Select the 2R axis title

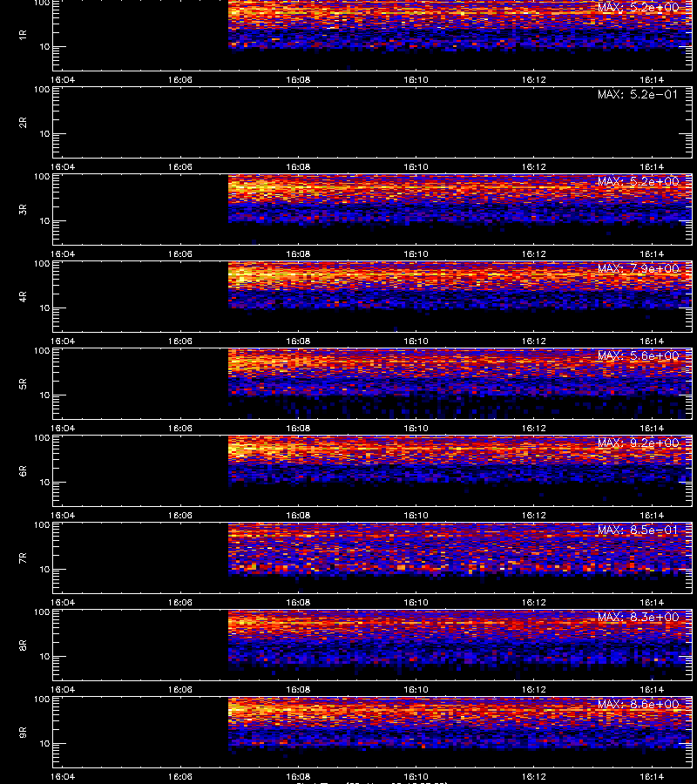click(23, 123)
